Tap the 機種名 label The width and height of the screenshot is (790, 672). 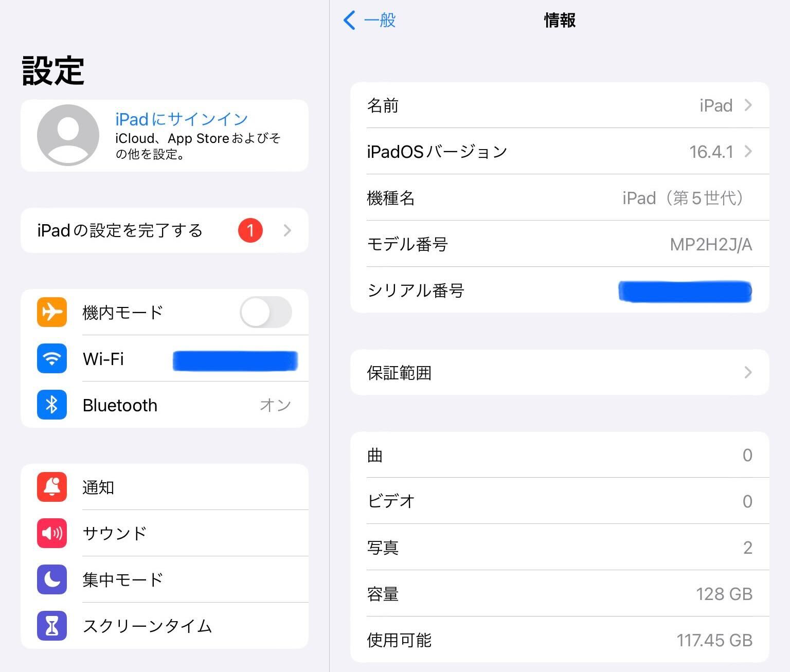[391, 198]
